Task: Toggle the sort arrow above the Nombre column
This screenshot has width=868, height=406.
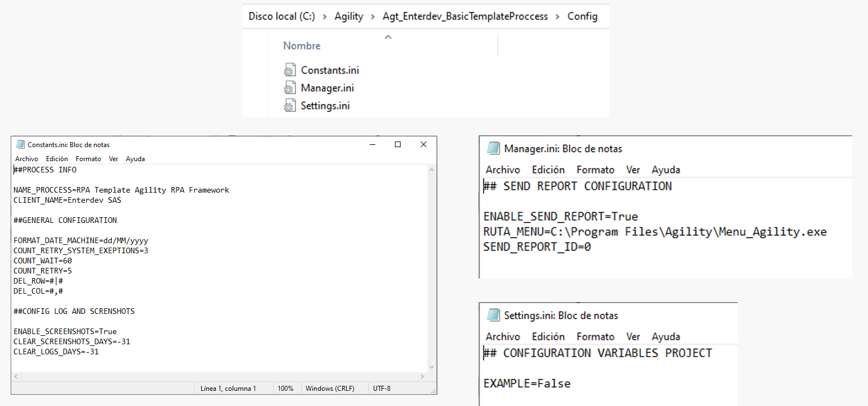Action: point(388,37)
